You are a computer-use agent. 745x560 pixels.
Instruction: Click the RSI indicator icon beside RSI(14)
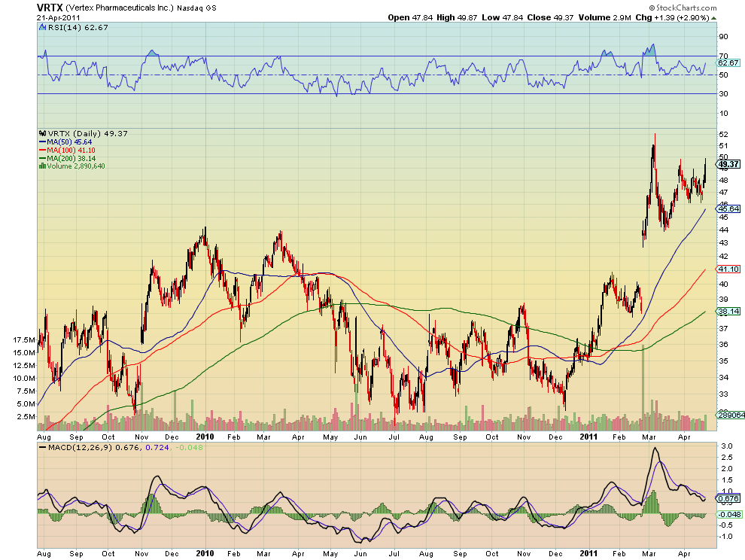pos(43,28)
